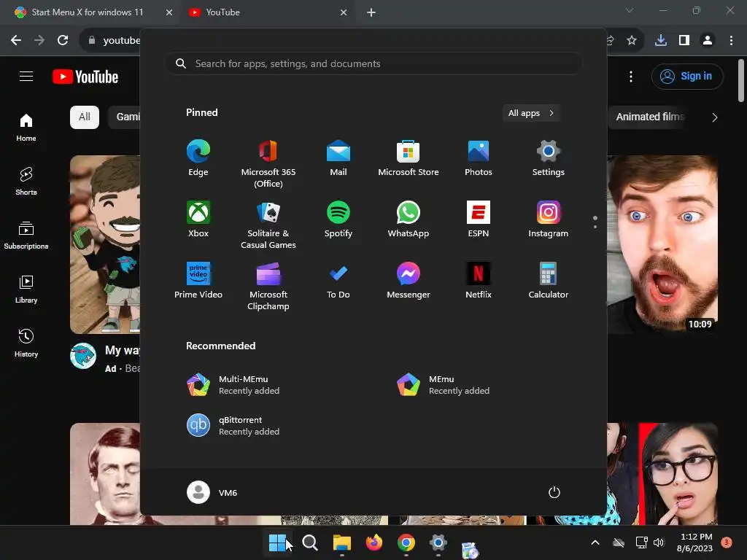Image resolution: width=747 pixels, height=560 pixels.
Task: Go to next pinned apps page dot
Action: (595, 227)
